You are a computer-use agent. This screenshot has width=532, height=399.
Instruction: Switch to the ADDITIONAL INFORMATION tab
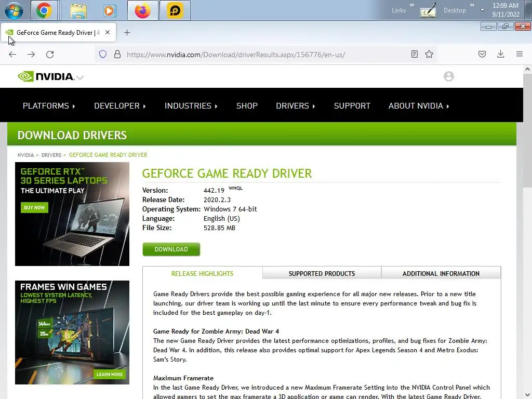click(441, 273)
